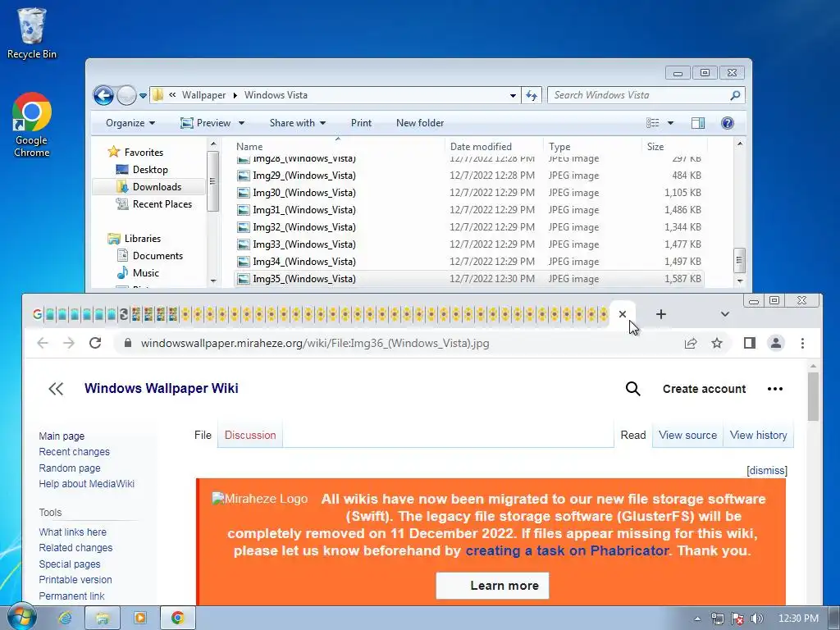Open Explorer recent locations dropdown arrow
This screenshot has height=630, width=840.
pos(143,96)
